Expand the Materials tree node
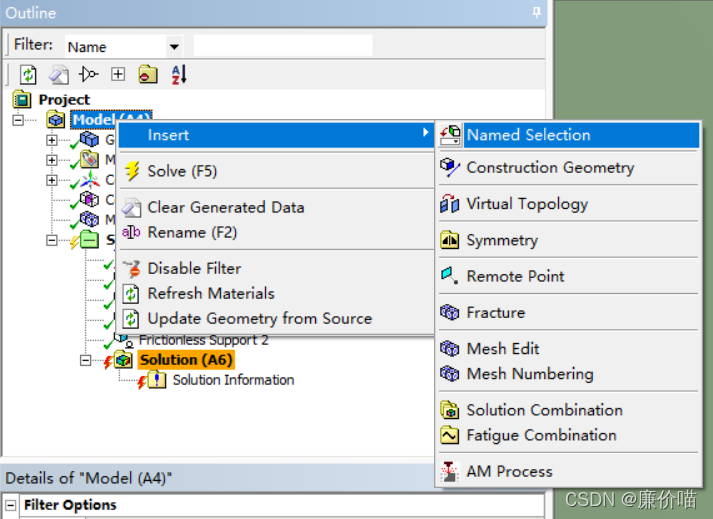Viewport: 713px width, 519px height. [x=52, y=160]
